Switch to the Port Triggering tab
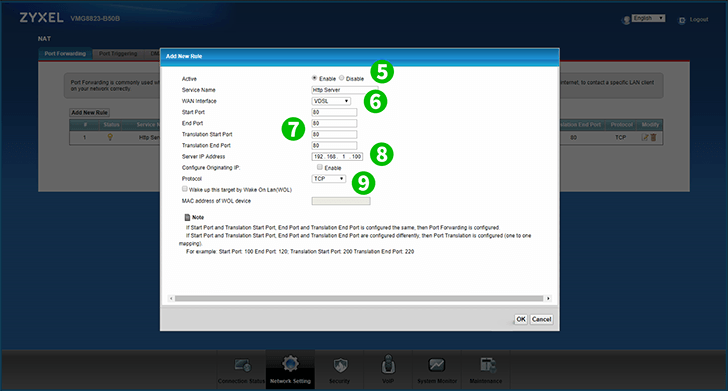Viewport: 728px width, 391px height. coord(118,54)
